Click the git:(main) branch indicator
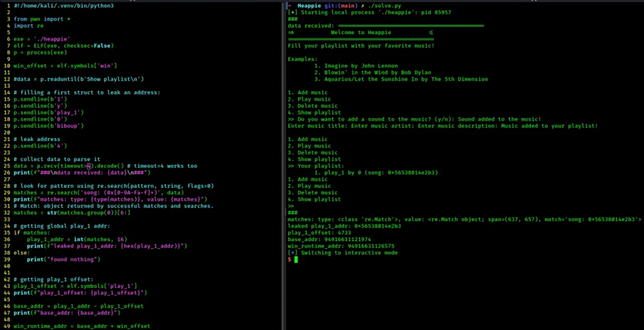Image resolution: width=644 pixels, height=330 pixels. (341, 5)
